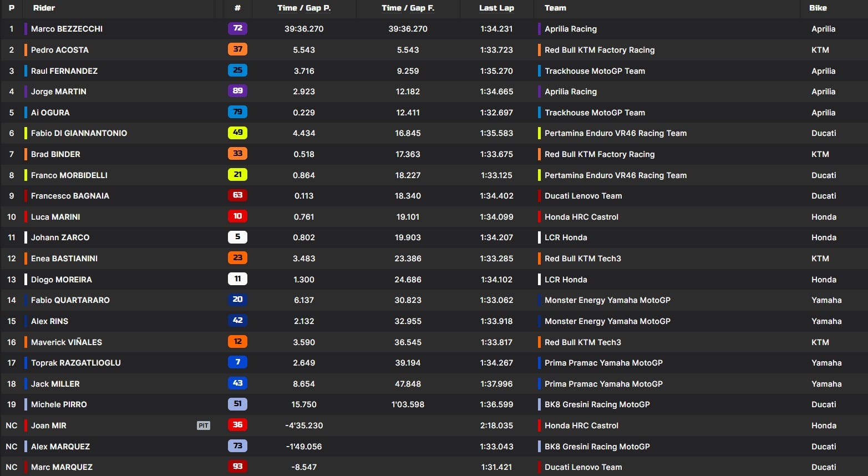Click Ai Ogura's last lap time 1:32.697
This screenshot has width=868, height=476.
pos(496,113)
